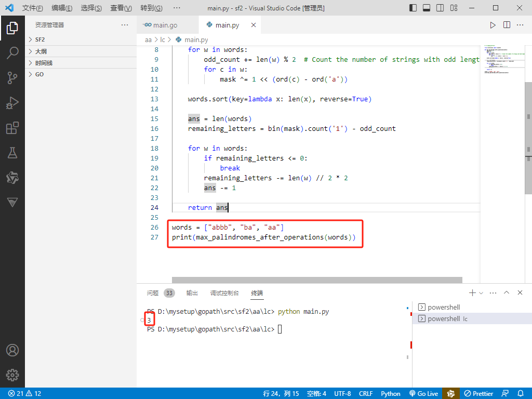Expand the GO section

coord(81,74)
